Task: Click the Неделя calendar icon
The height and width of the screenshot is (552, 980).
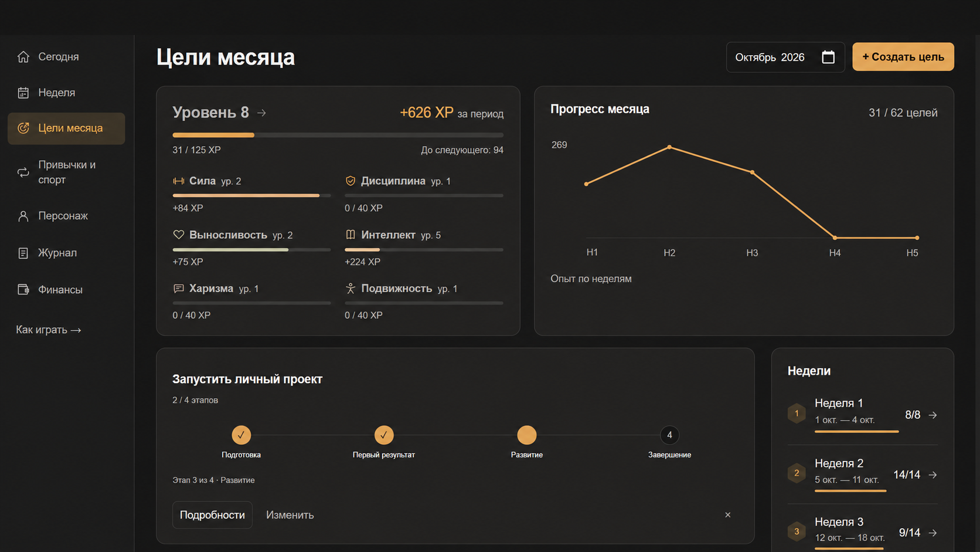Action: [x=23, y=93]
